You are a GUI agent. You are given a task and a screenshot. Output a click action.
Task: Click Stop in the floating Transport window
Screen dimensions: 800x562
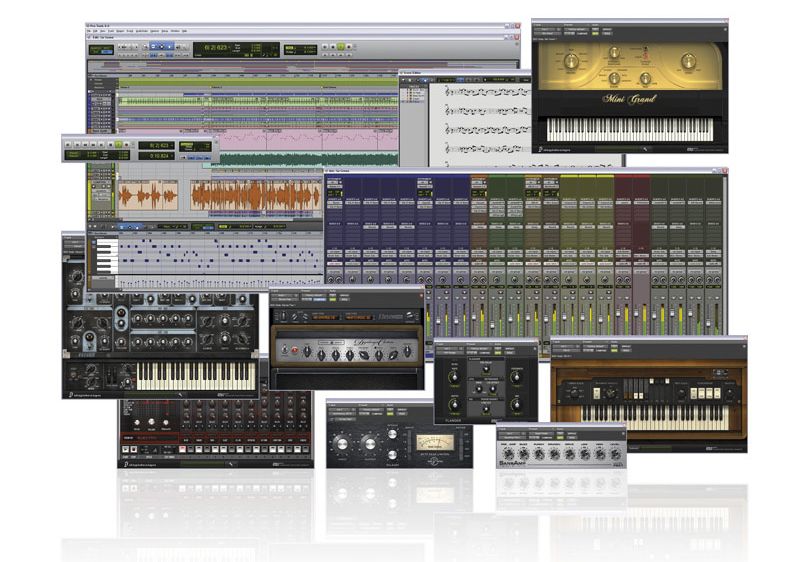[x=110, y=144]
